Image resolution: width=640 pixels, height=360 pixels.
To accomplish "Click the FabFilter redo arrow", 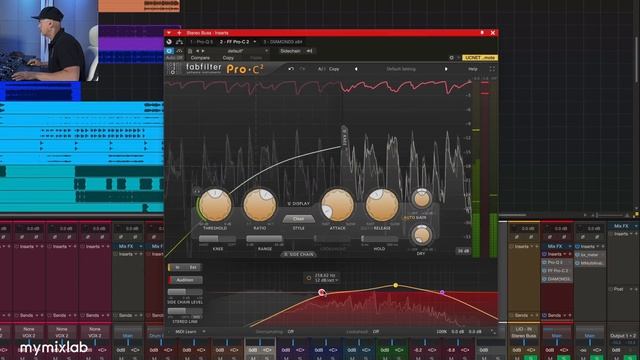I will [x=302, y=69].
